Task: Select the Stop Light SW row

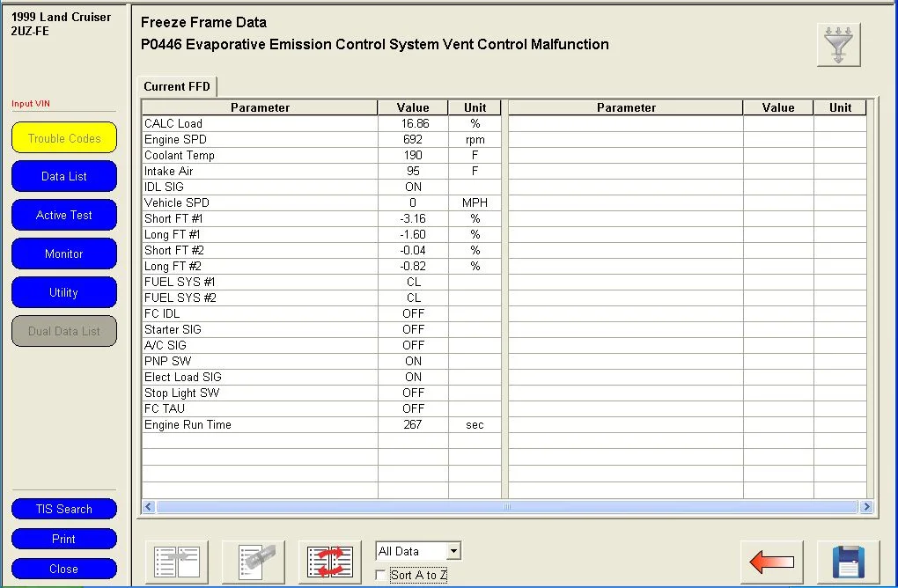Action: [322, 393]
